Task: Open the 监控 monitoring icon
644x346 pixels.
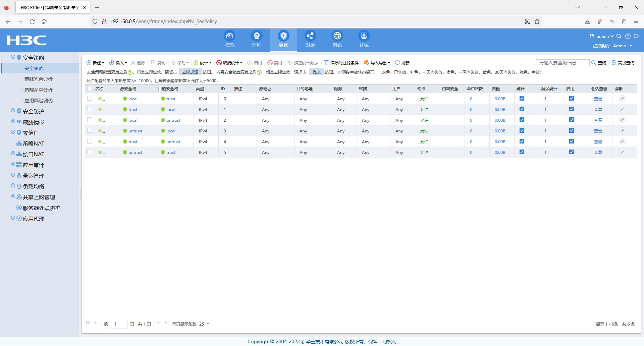Action: point(257,36)
